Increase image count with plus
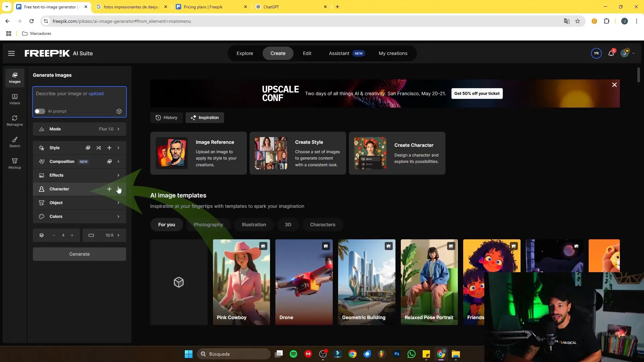 click(72, 235)
